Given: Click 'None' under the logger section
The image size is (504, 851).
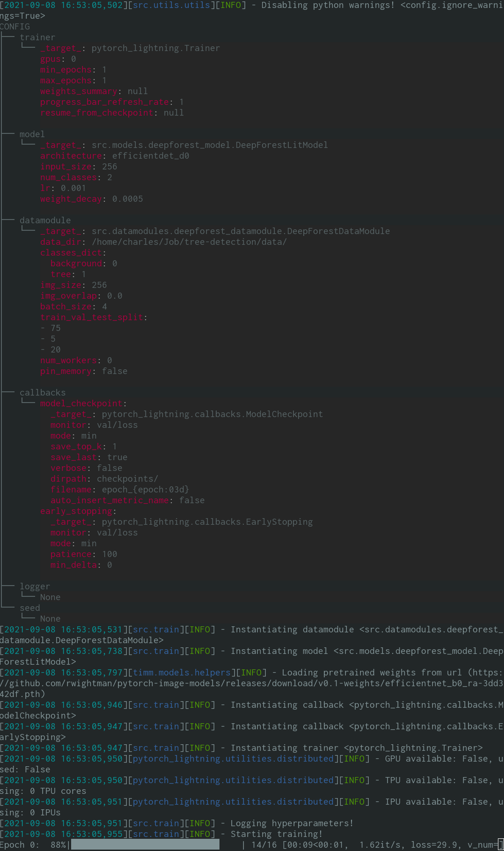Looking at the screenshot, I should click(x=51, y=597).
